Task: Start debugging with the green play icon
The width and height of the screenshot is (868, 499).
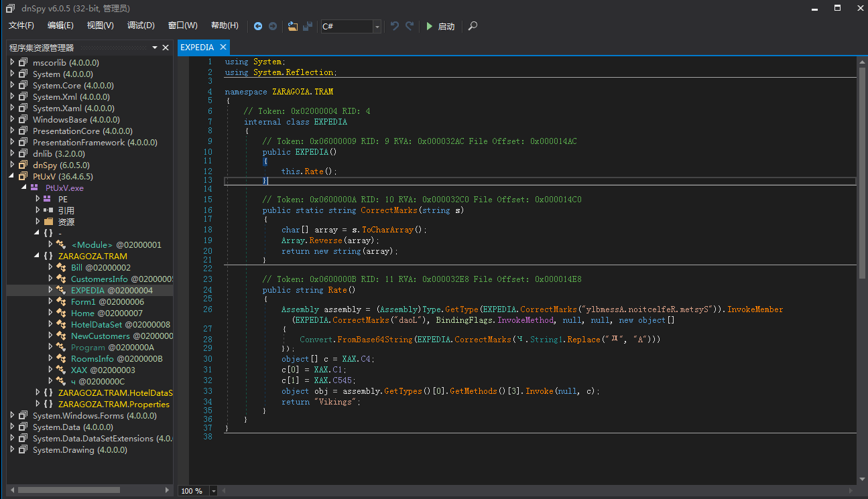Action: [430, 26]
